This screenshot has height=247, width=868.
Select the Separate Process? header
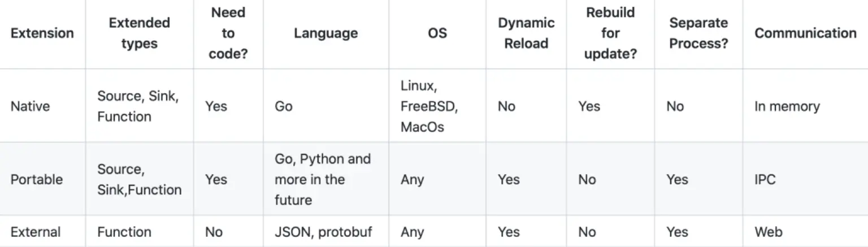pos(698,33)
